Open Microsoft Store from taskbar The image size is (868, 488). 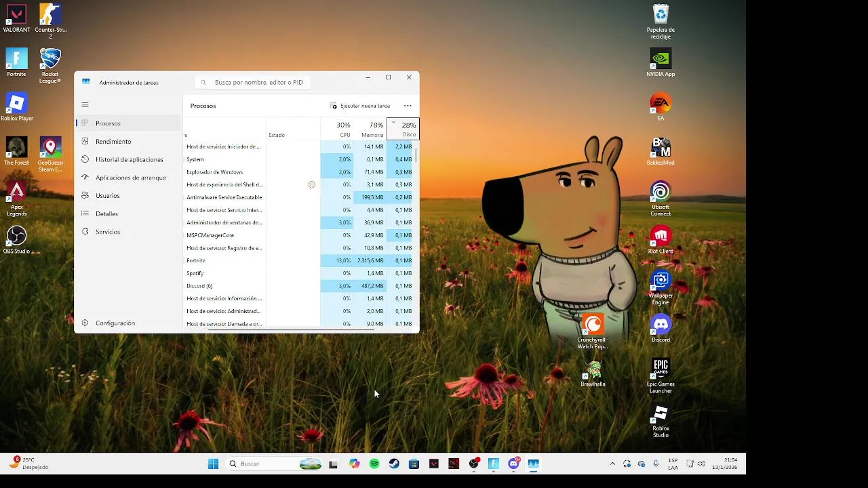click(414, 464)
